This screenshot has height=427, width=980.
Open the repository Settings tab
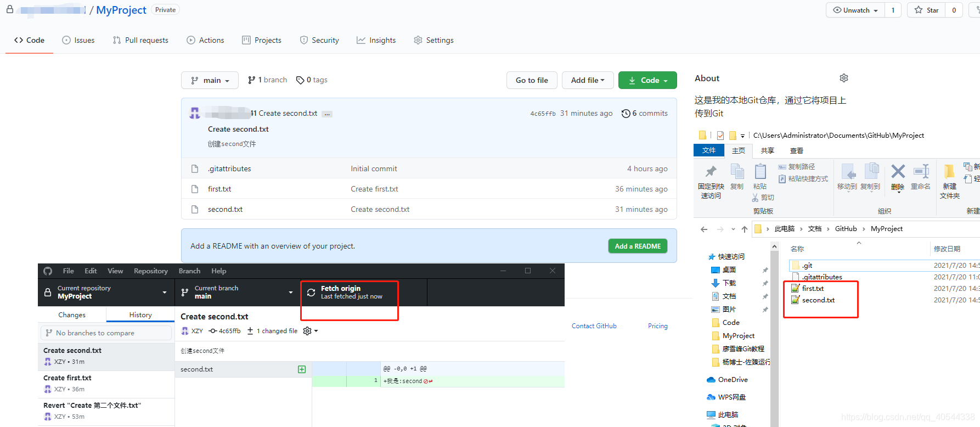433,40
